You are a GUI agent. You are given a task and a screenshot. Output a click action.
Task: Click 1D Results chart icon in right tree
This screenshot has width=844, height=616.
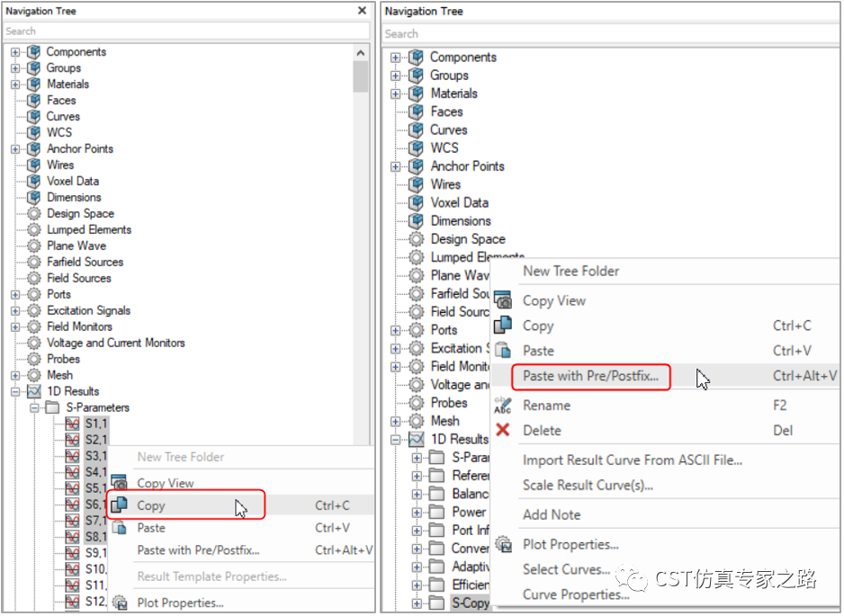click(x=416, y=439)
